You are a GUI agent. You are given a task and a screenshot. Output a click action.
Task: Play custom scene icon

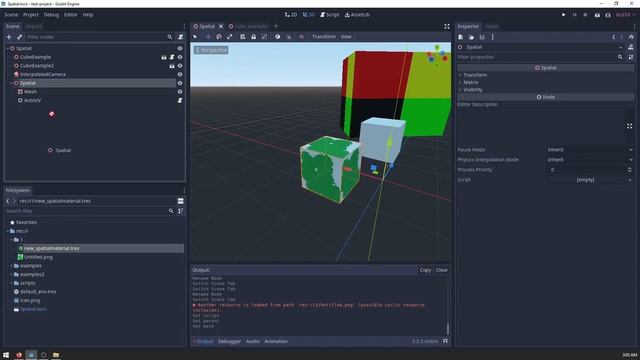608,15
